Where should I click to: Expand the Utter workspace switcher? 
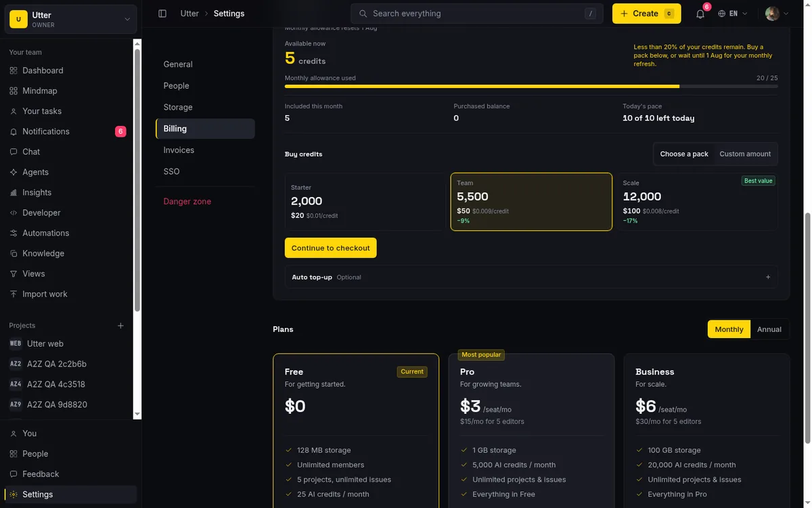coord(70,19)
